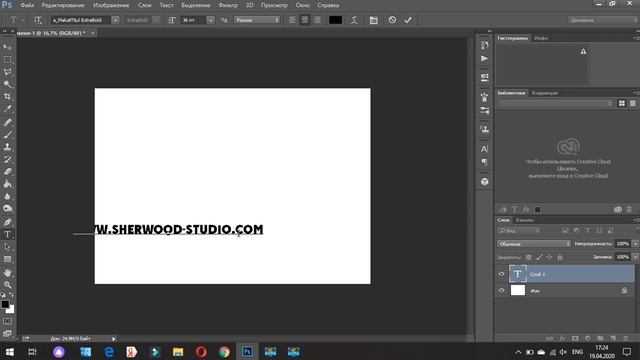Click the foreground color swatch
The width and height of the screenshot is (640, 360).
pyautogui.click(x=5, y=304)
